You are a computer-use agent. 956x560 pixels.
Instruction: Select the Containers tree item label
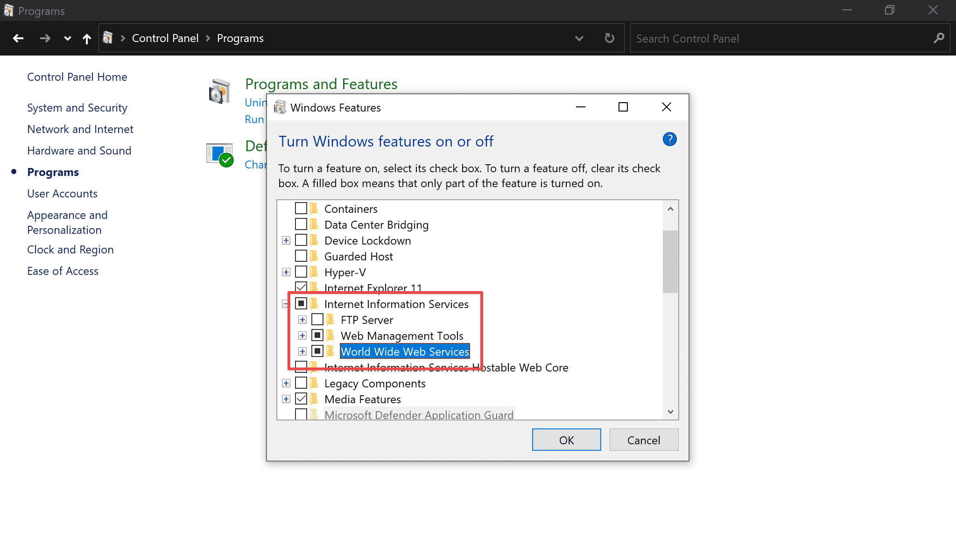pyautogui.click(x=351, y=209)
